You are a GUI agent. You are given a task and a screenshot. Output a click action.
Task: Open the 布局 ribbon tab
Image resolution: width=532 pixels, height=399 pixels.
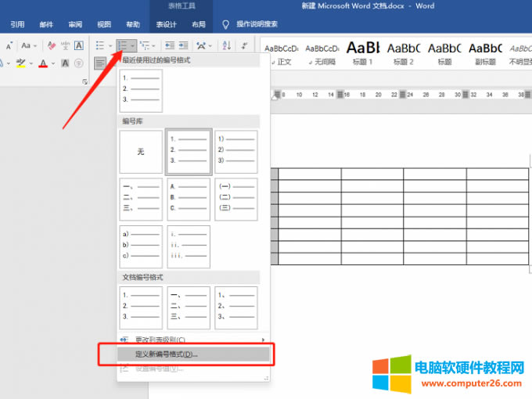pyautogui.click(x=199, y=24)
